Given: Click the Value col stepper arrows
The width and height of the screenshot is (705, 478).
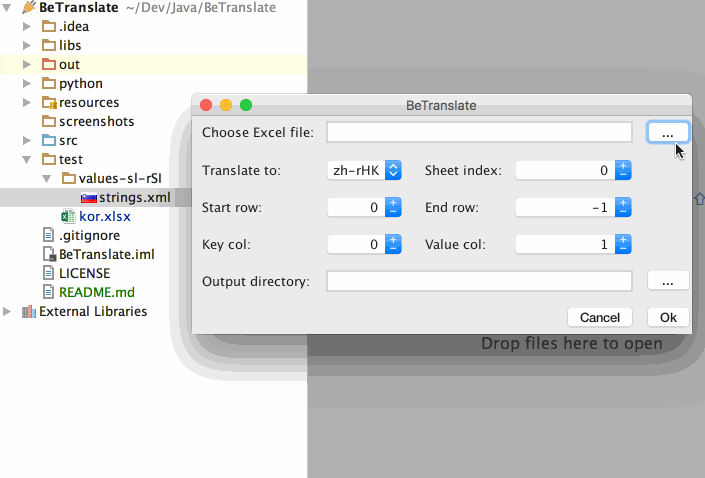Looking at the screenshot, I should (x=623, y=244).
